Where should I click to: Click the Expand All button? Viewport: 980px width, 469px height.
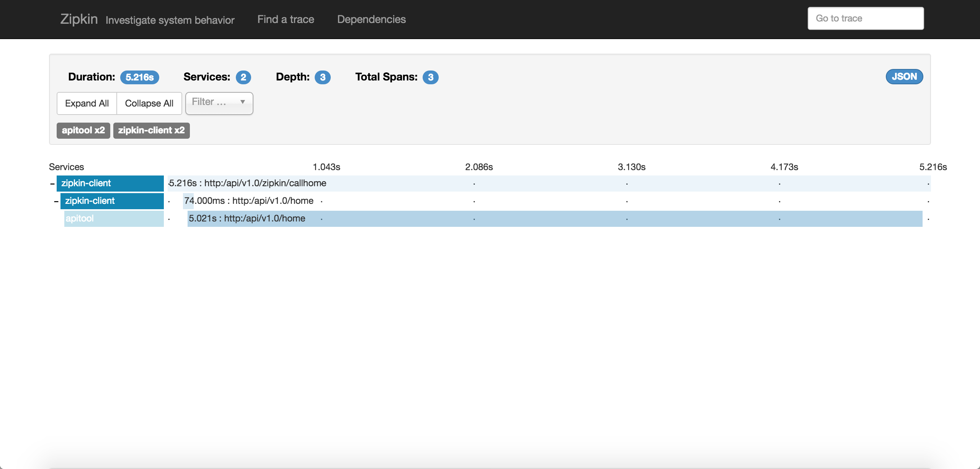87,103
